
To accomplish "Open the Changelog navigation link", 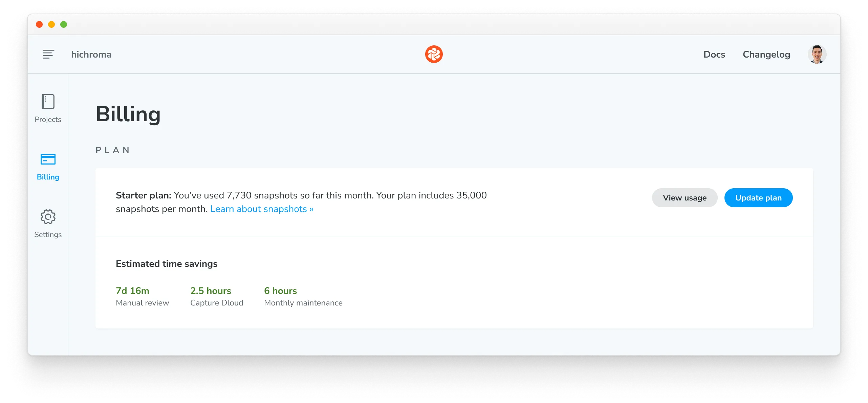I will click(x=766, y=55).
